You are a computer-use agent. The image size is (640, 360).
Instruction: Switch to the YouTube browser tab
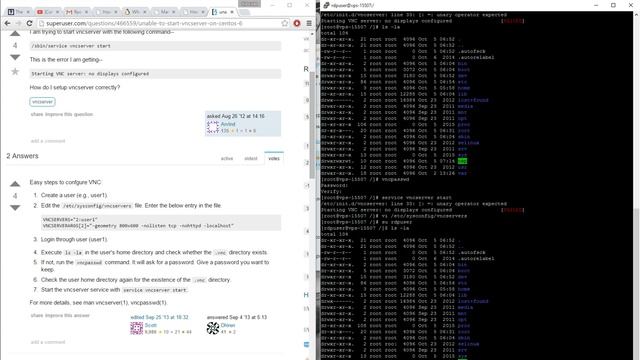48,12
